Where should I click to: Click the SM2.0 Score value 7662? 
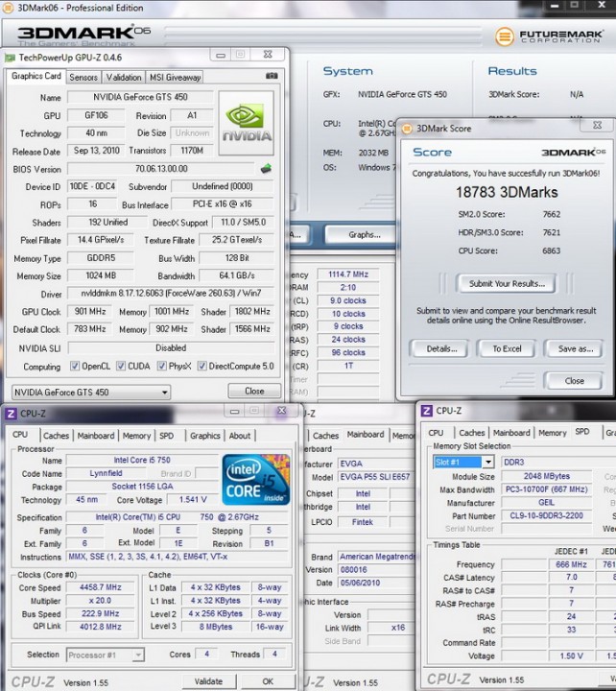551,214
